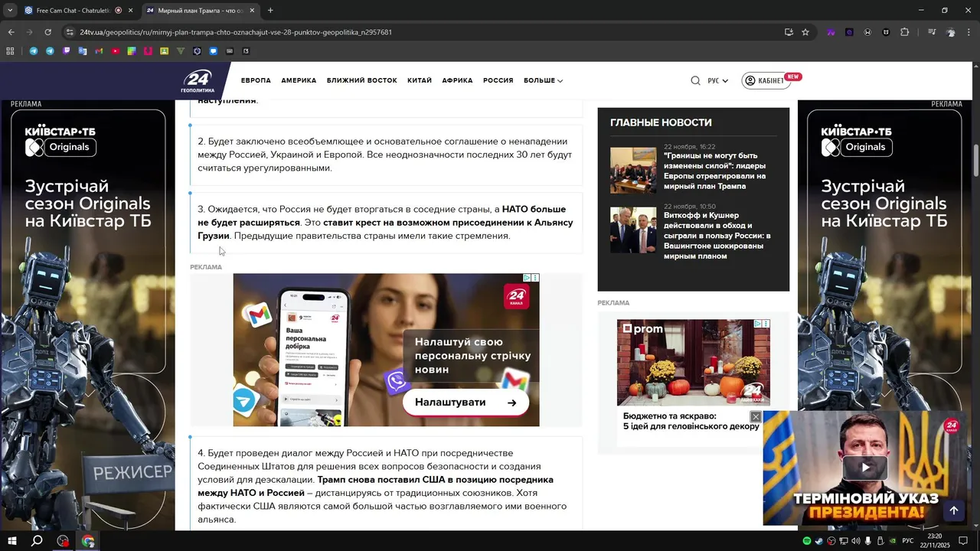The height and width of the screenshot is (551, 980).
Task: Read the Границы не могут быть изменены news
Action: [x=715, y=171]
